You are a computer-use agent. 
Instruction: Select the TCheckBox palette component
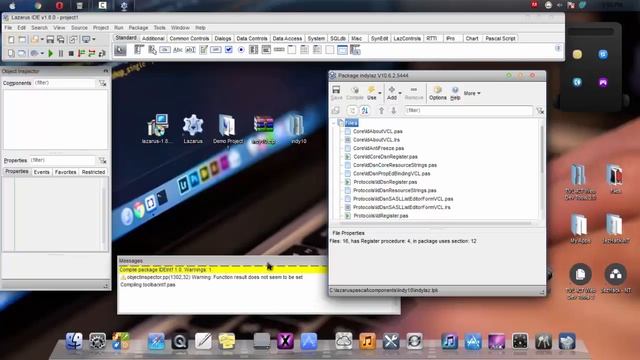click(x=229, y=50)
